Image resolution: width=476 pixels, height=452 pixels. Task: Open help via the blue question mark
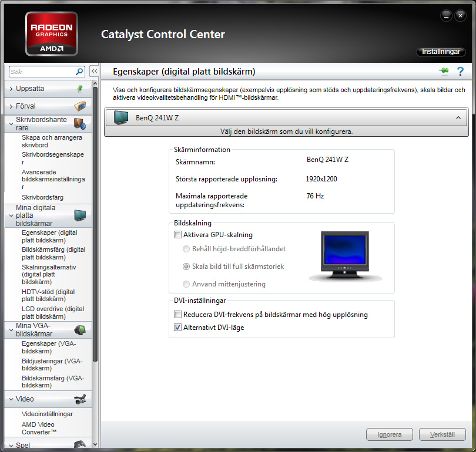[460, 72]
